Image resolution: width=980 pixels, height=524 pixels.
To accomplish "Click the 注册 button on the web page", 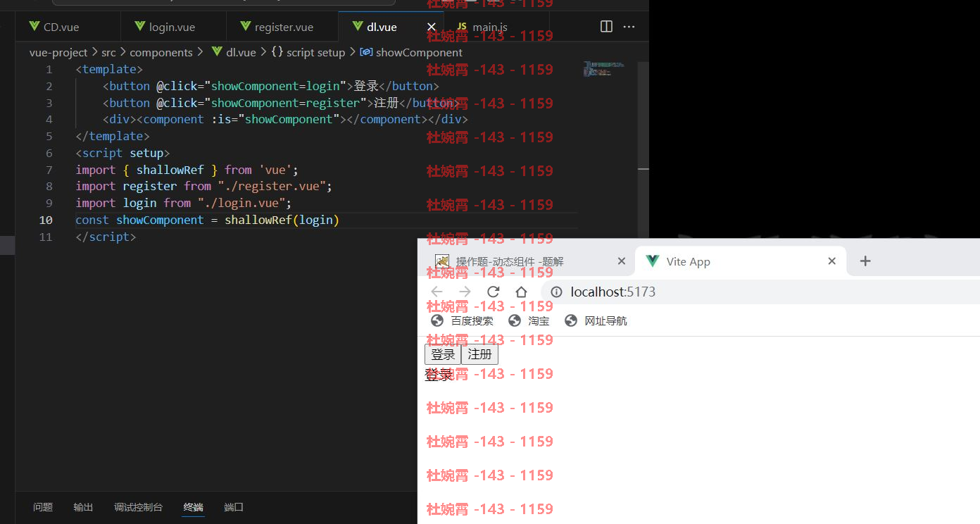I will 479,354.
